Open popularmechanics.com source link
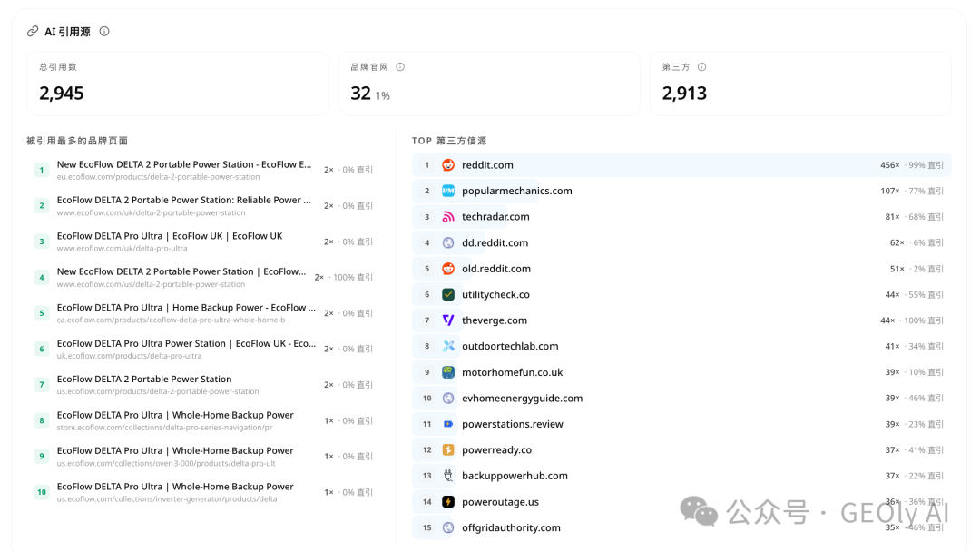 point(517,191)
